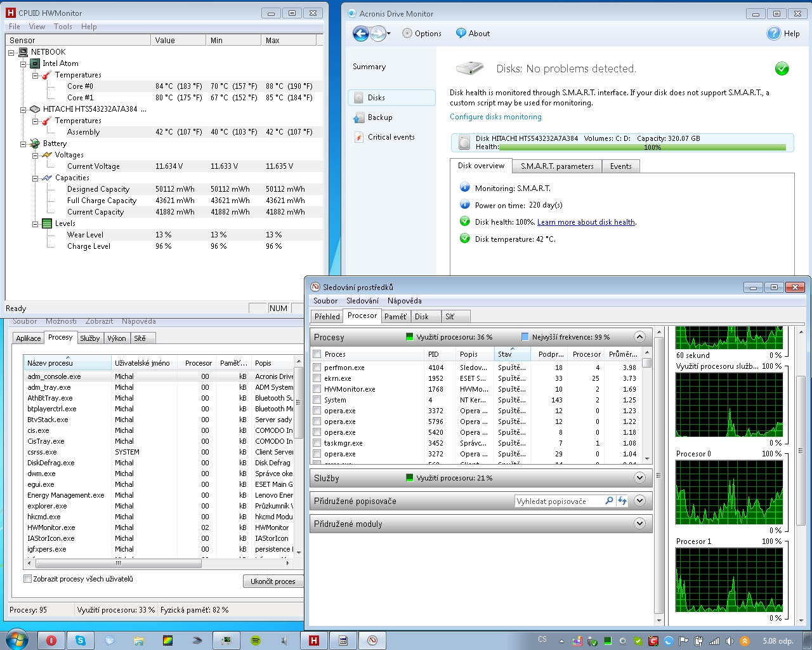Toggle the select-all Proces header checkbox
Image resolution: width=812 pixels, height=650 pixels.
[317, 354]
